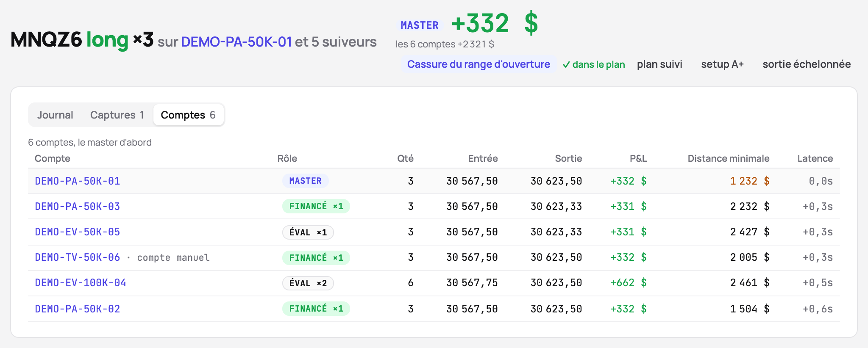Click the 2 427 $ distance value
This screenshot has height=348, width=868.
point(750,232)
